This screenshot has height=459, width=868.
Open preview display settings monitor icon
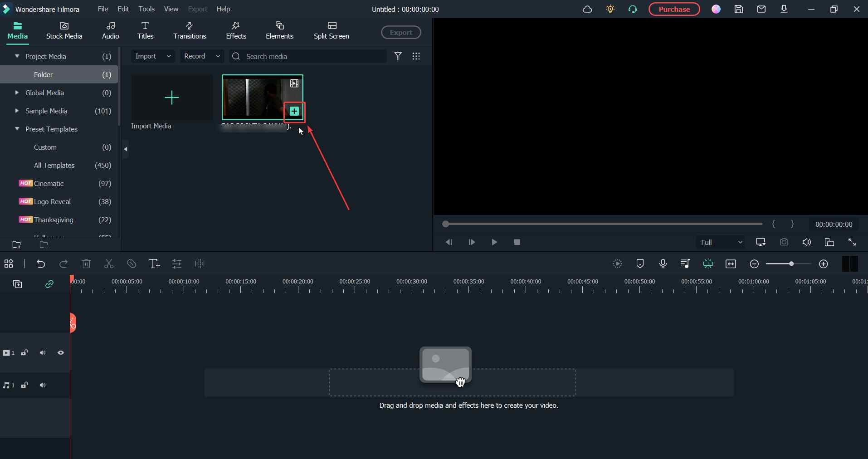(761, 242)
